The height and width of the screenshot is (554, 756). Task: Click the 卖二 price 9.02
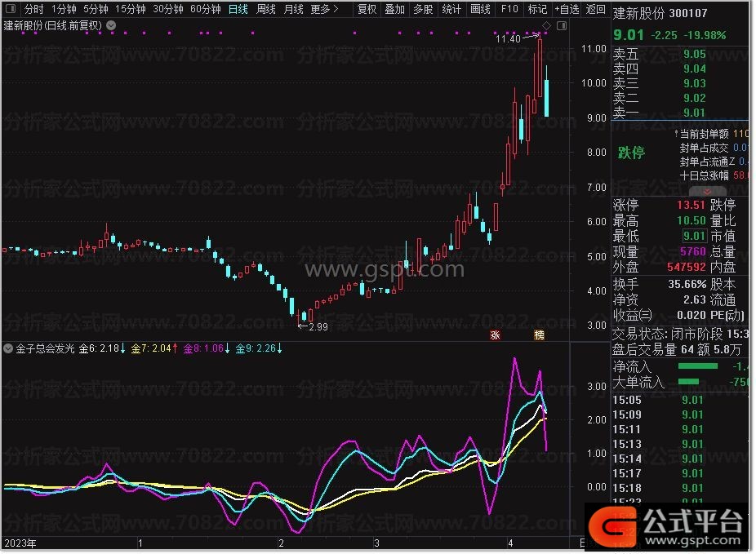point(694,98)
